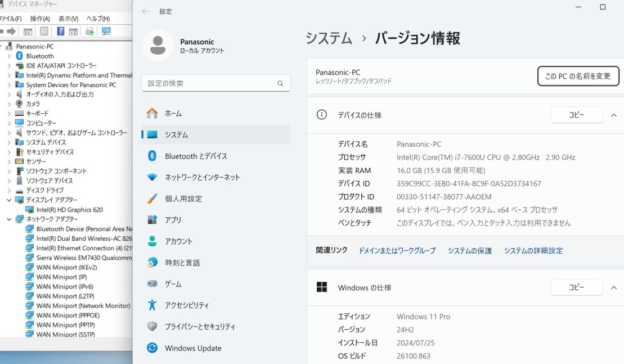Click この PC の名前を変更 button
This screenshot has height=364, width=624.
click(578, 76)
